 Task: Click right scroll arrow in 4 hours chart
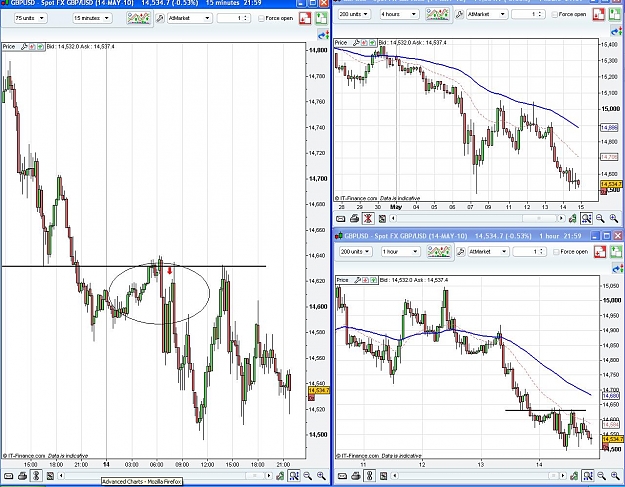561,218
